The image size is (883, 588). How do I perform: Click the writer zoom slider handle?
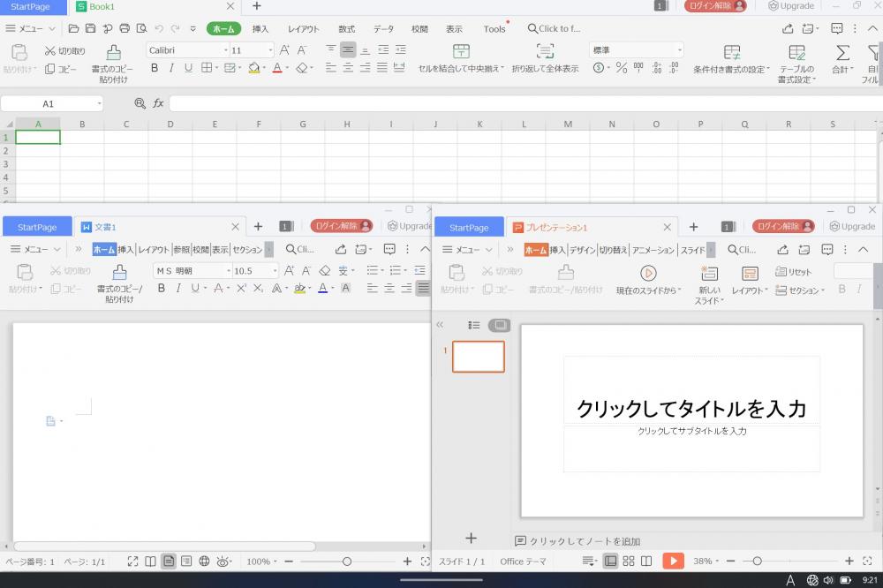[x=347, y=562]
